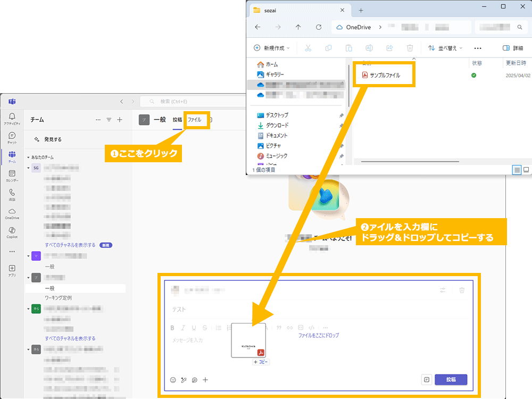Collapse the SG team
Viewport: 532px width, 399px height.
29,168
